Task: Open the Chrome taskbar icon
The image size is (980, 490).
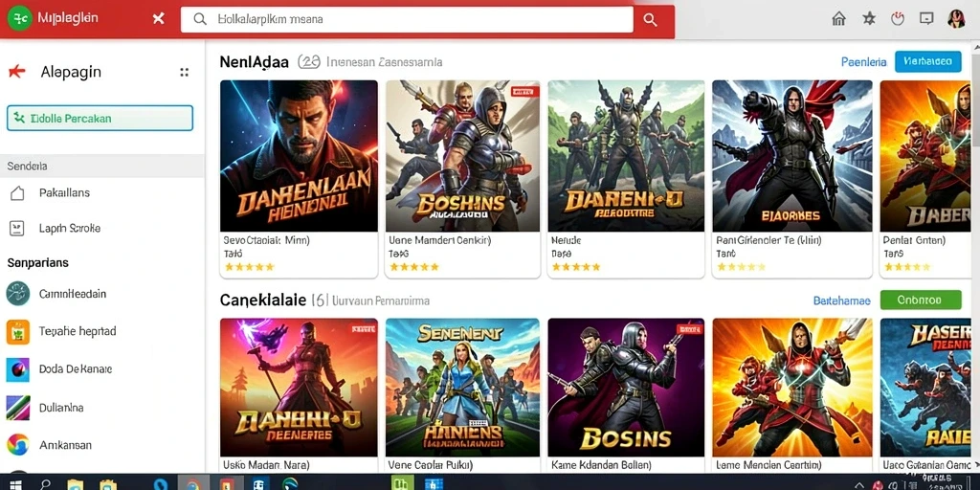Action: [192, 483]
